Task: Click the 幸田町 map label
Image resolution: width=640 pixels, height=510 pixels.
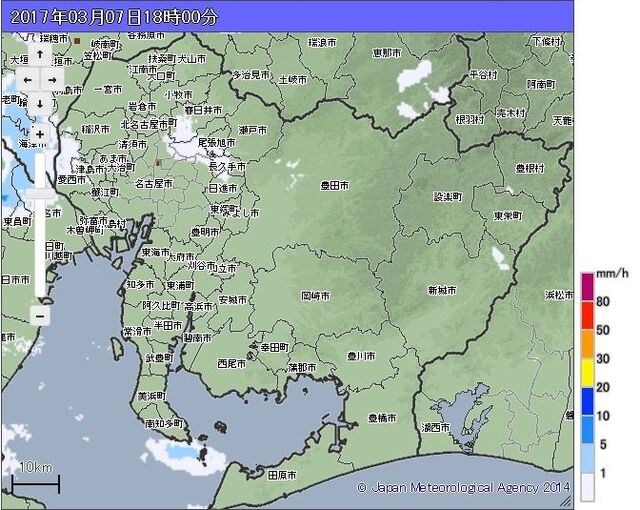Action: coord(275,347)
